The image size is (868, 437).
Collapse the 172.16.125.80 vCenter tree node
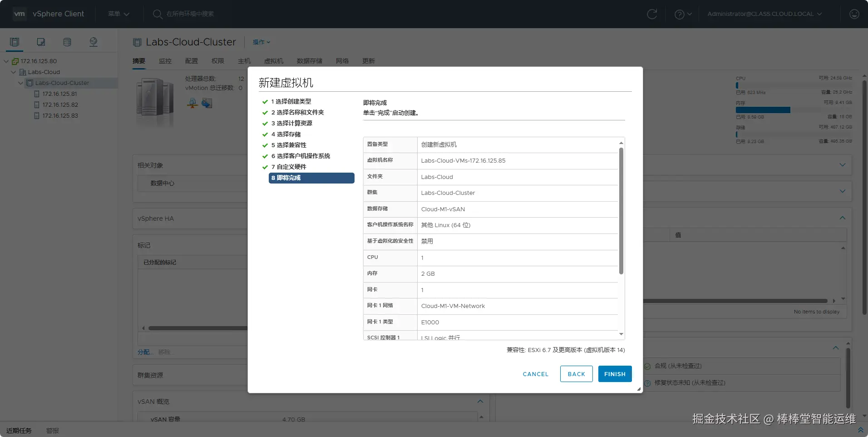click(6, 61)
